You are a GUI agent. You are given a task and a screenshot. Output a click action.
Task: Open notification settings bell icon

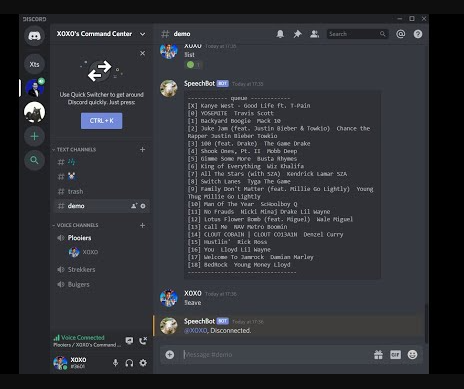[x=280, y=34]
